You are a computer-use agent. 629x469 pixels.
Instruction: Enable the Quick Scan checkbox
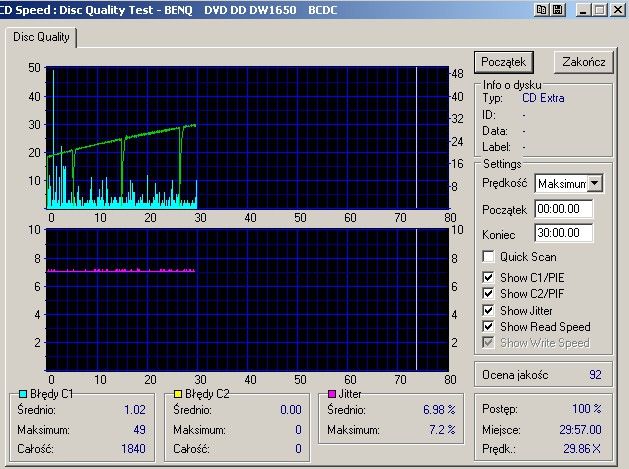[488, 257]
